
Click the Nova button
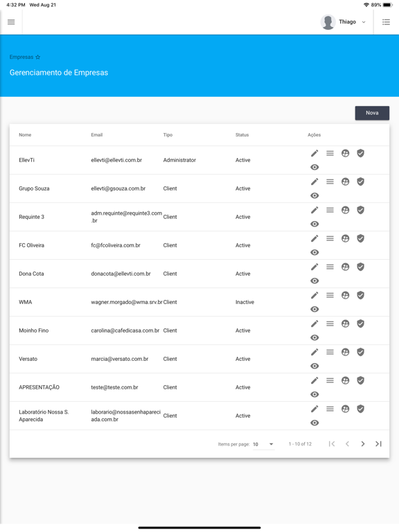coord(372,113)
